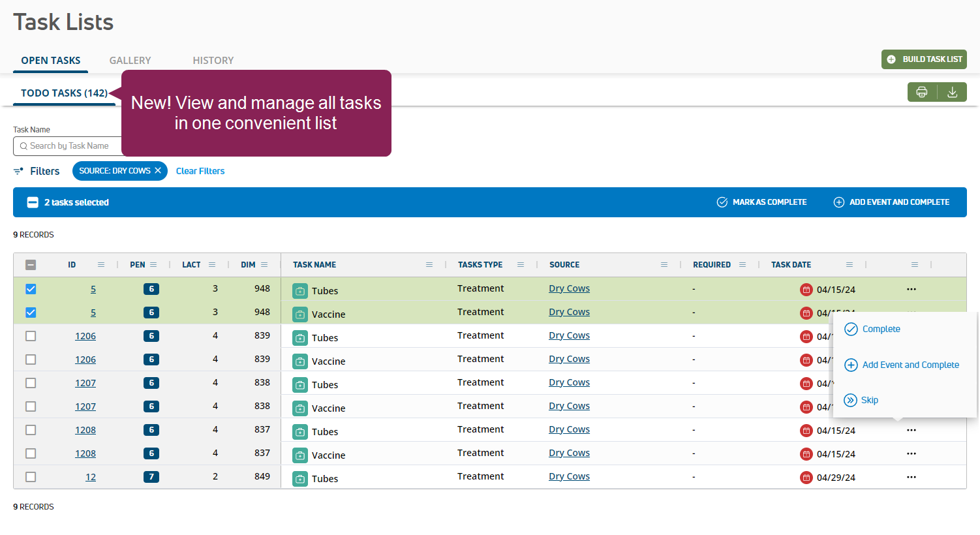980x535 pixels.
Task: Remove the Source: Dry Cows filter chip
Action: point(158,171)
